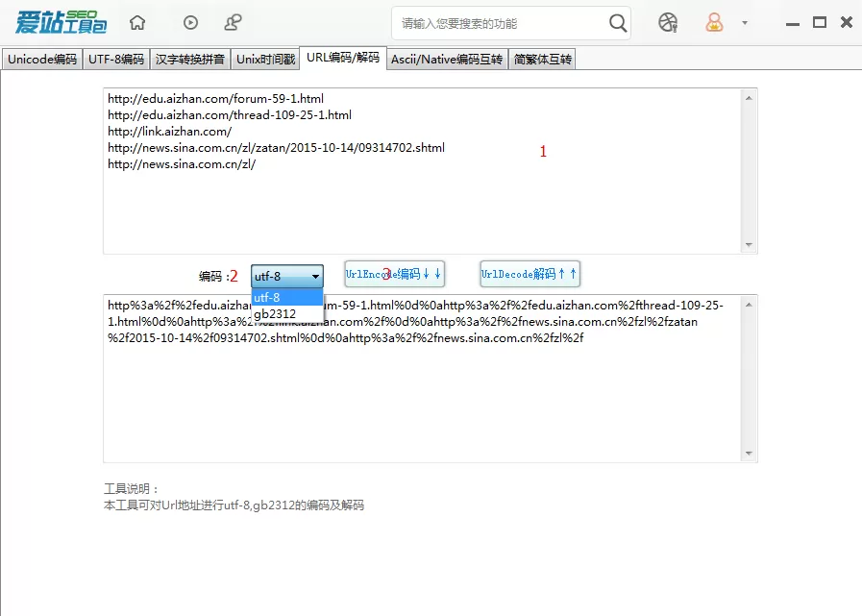The width and height of the screenshot is (862, 616).
Task: Click the 工具说明 description text
Action: 234,497
